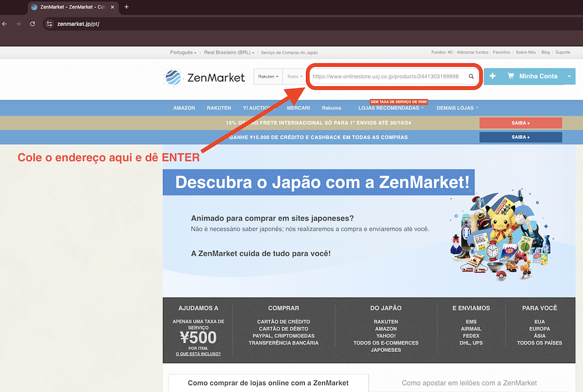
Task: Open a new browser tab
Action: coord(126,7)
